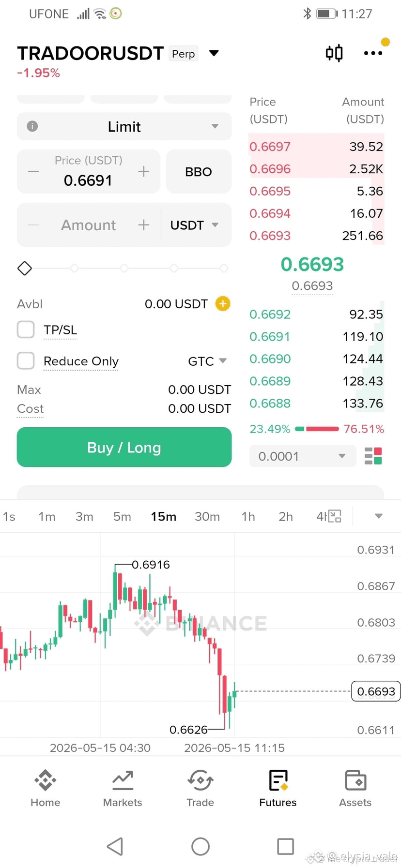The width and height of the screenshot is (401, 868).
Task: Select the 1h chart interval
Action: pyautogui.click(x=248, y=516)
